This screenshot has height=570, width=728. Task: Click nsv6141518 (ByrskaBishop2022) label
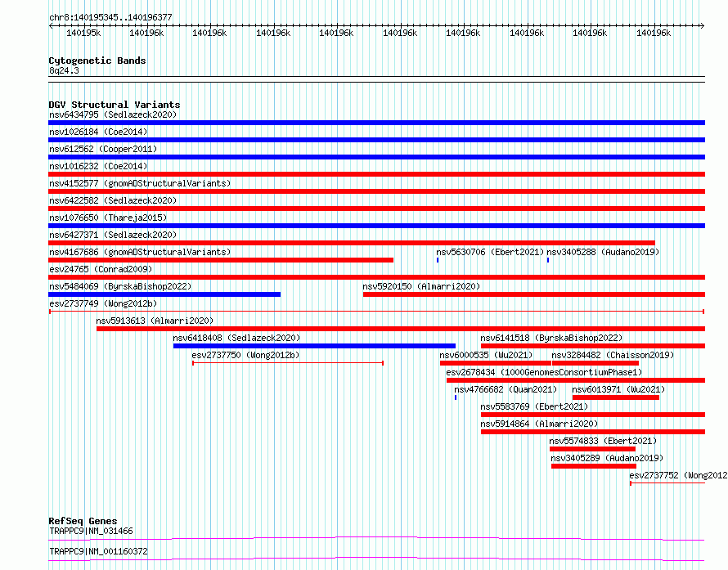[x=551, y=338]
